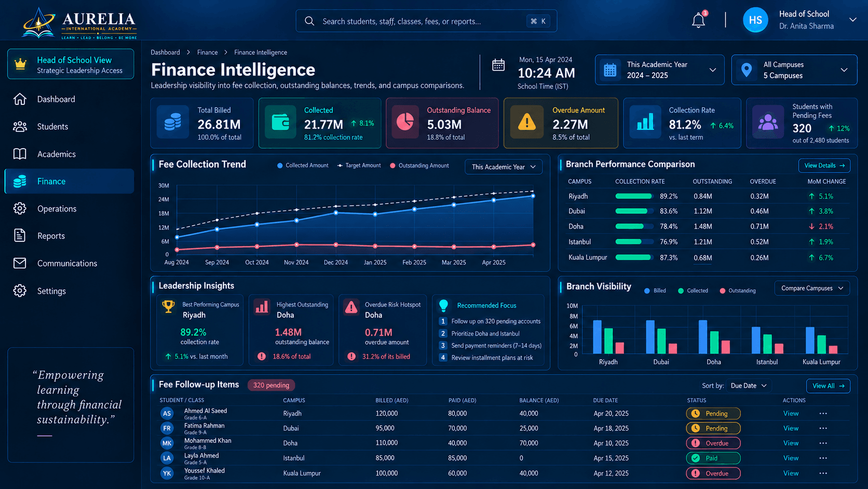
Task: Click the Outstanding Balance pie chart icon
Action: 405,123
